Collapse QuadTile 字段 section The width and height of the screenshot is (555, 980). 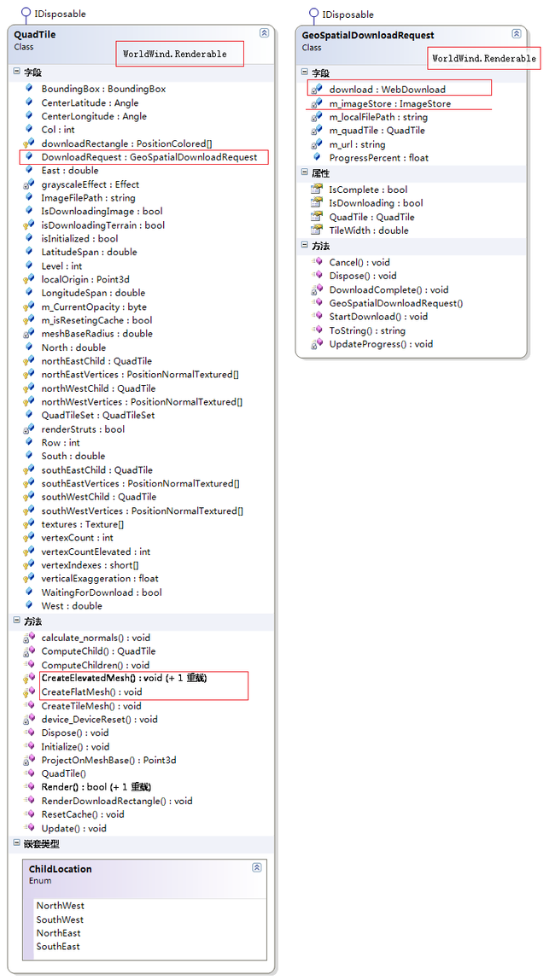[16, 72]
